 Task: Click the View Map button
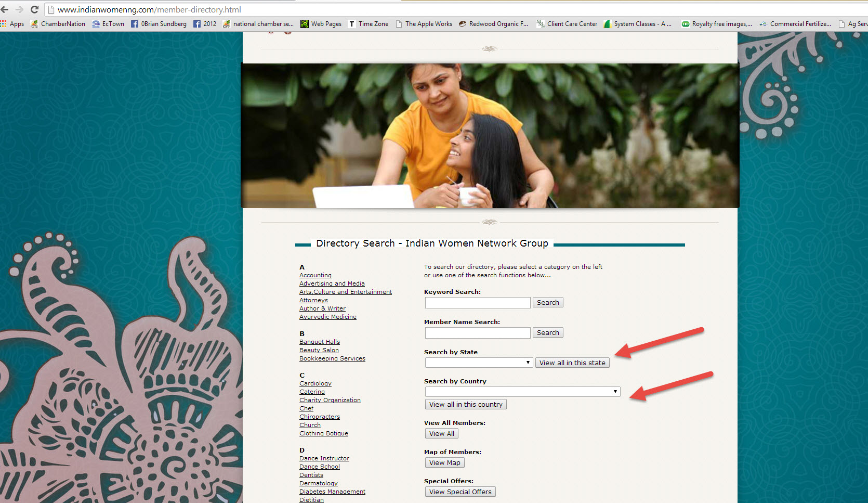coord(445,463)
